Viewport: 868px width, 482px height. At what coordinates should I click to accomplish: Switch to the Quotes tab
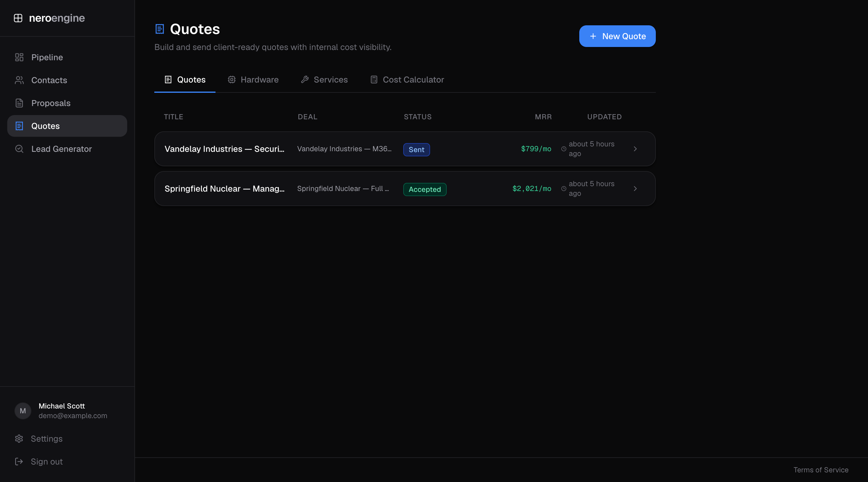click(x=185, y=80)
